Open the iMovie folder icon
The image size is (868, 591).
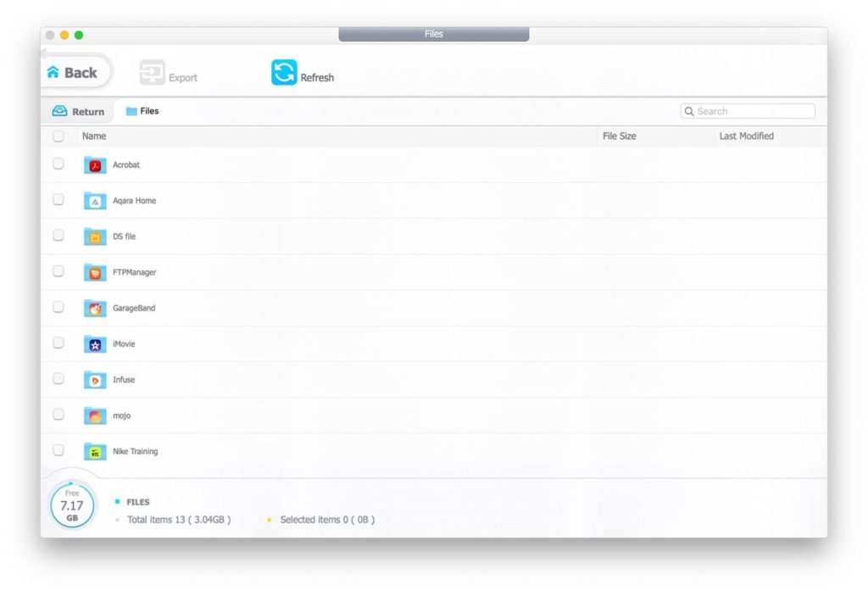point(95,344)
